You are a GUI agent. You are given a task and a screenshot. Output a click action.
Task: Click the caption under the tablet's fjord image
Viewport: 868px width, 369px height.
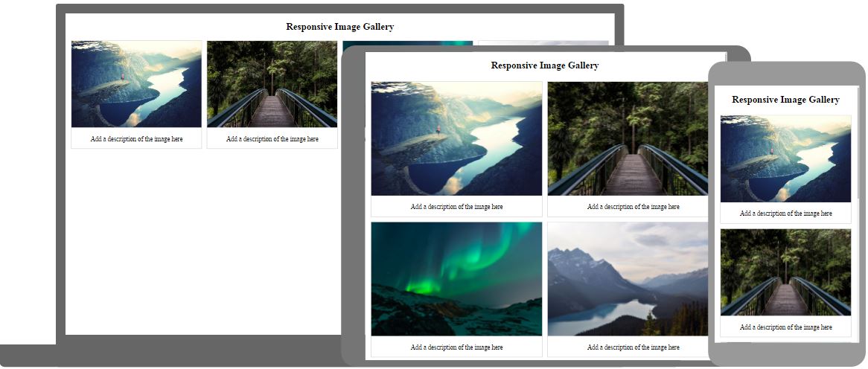point(456,207)
